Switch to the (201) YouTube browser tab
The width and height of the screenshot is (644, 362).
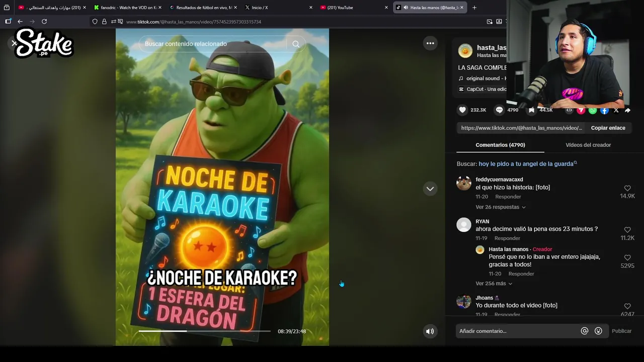tap(354, 8)
